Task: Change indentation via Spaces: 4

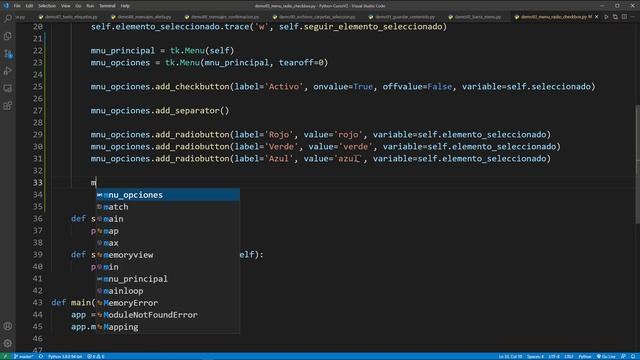Action: click(x=535, y=356)
